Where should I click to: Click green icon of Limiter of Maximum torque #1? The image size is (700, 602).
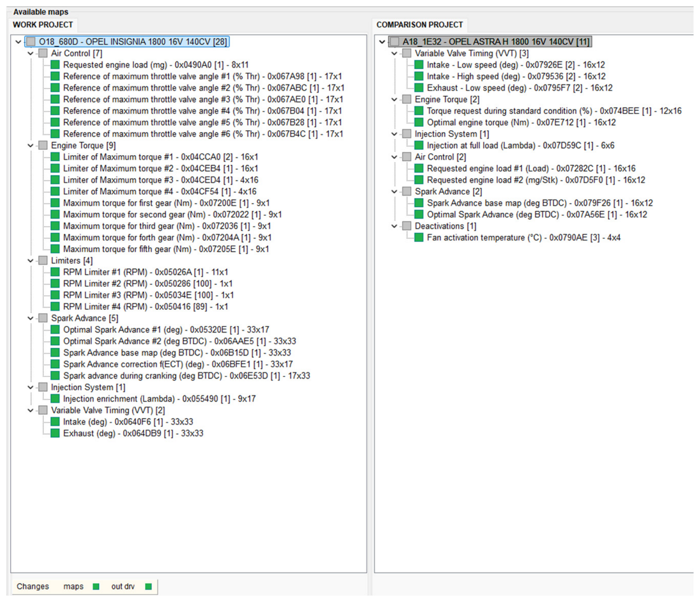click(x=55, y=157)
